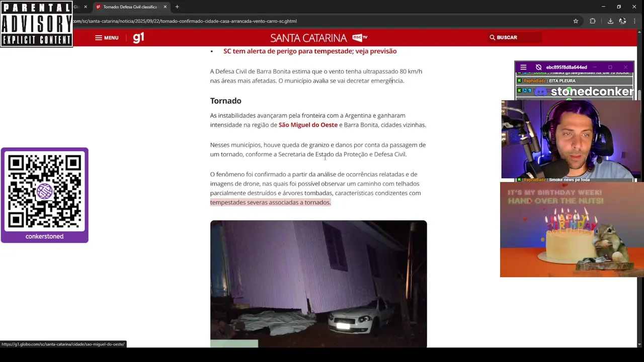The width and height of the screenshot is (644, 362).
Task: Select the 'Smoke news pe foda' chat message
Action: (569, 179)
